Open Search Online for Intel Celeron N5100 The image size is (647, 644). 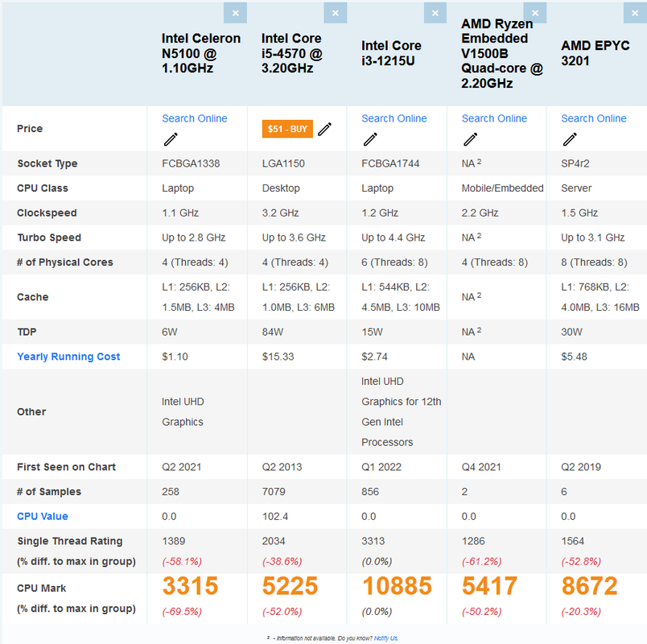coord(195,118)
